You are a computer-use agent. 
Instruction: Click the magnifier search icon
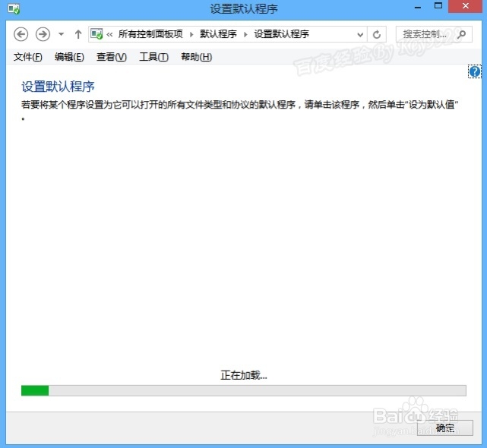pyautogui.click(x=462, y=34)
